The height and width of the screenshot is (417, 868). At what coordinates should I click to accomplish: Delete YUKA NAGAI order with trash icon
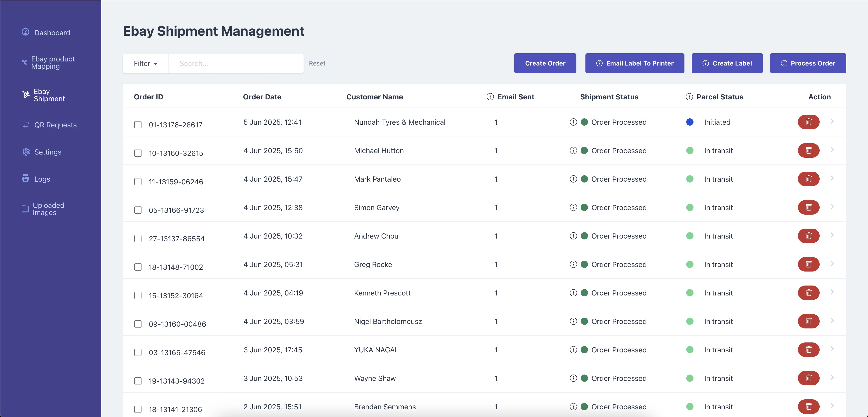tap(808, 350)
